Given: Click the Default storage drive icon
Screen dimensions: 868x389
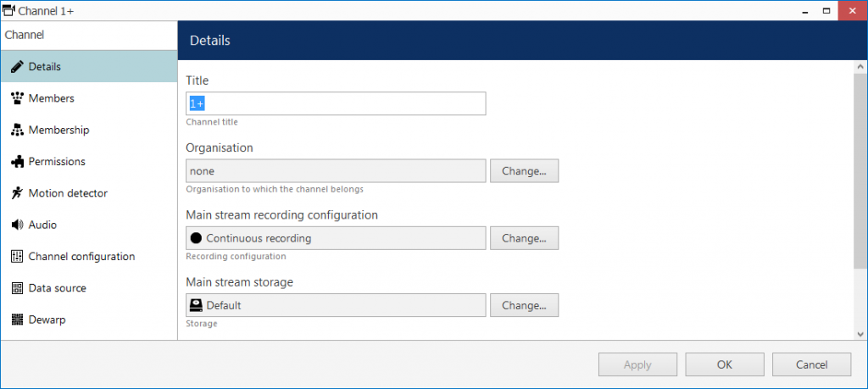Looking at the screenshot, I should [196, 305].
